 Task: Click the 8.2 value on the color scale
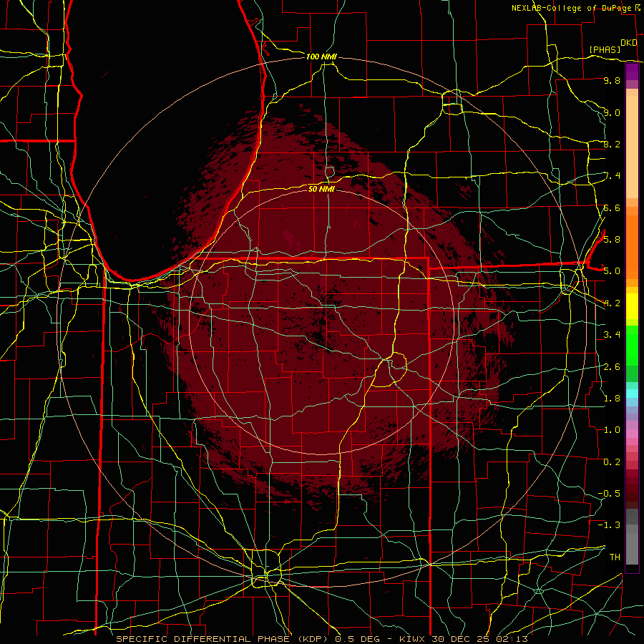point(612,144)
